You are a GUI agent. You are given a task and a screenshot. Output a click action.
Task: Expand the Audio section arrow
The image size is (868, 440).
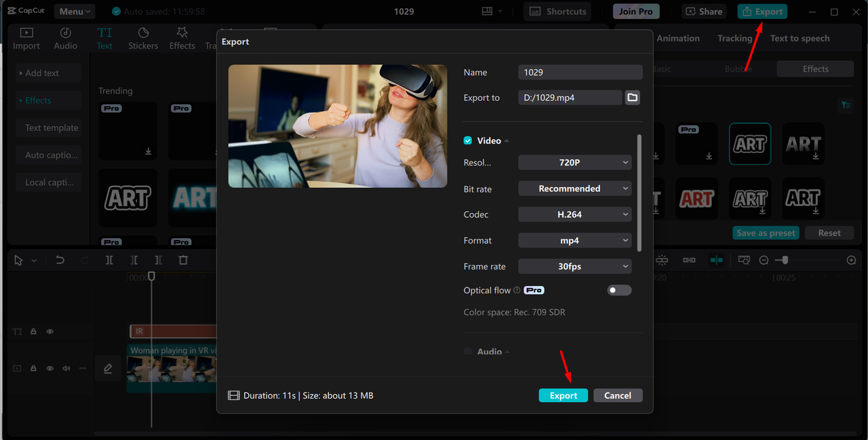tap(507, 352)
